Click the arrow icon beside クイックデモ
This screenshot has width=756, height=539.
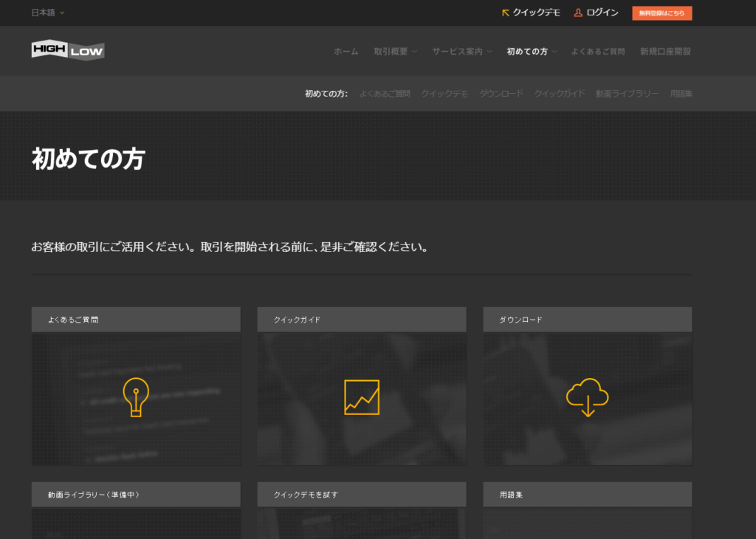[x=506, y=13]
